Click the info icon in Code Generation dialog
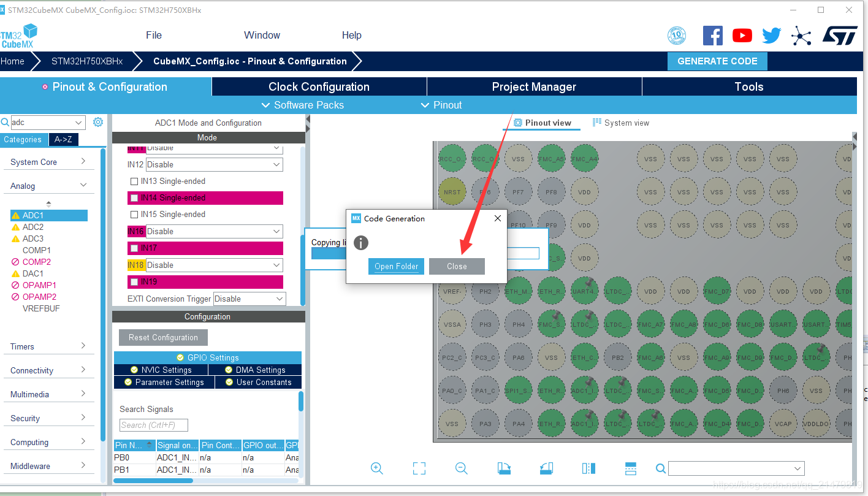868x496 pixels. click(x=361, y=243)
